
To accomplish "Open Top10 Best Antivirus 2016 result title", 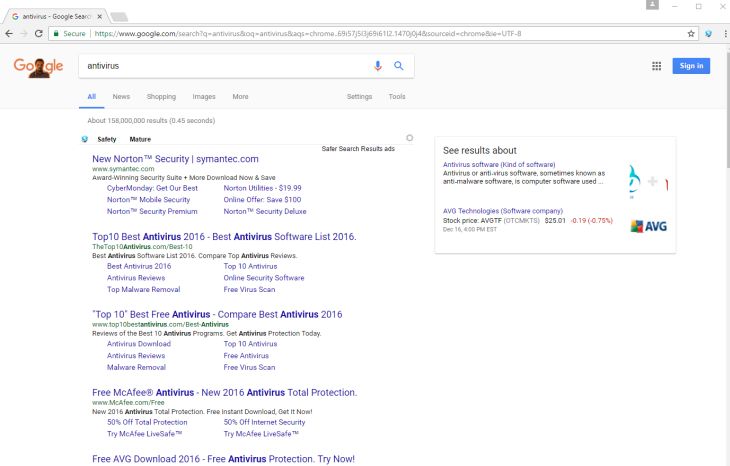I will (x=224, y=236).
